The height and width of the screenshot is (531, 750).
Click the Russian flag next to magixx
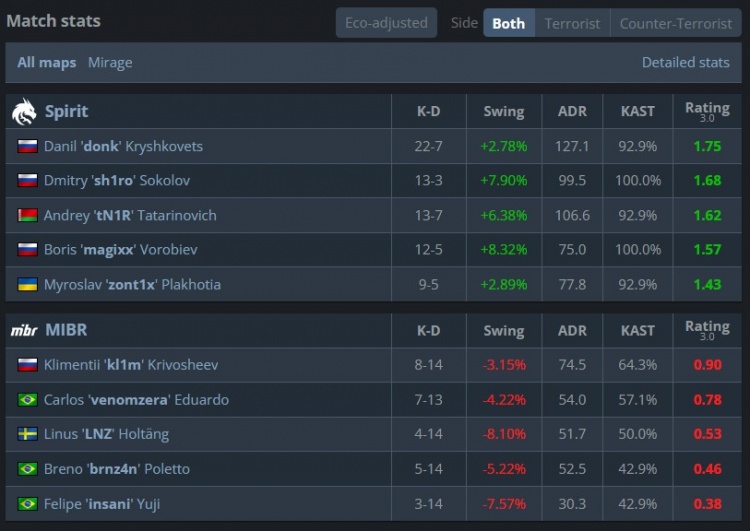[x=27, y=249]
